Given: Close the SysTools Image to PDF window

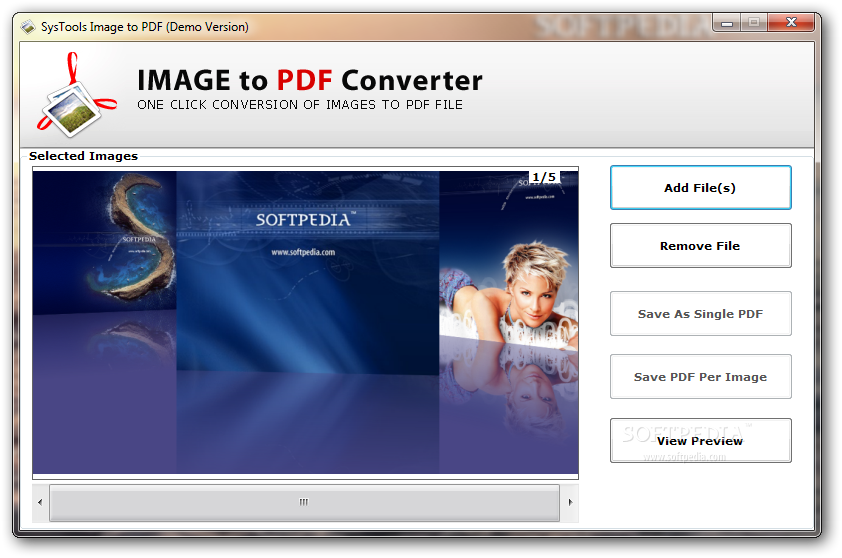Looking at the screenshot, I should tap(791, 23).
